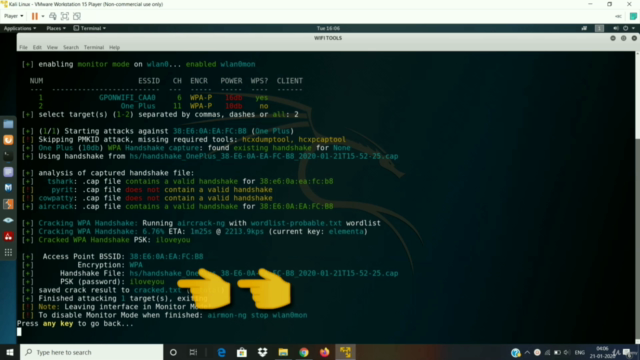The image size is (640, 360).
Task: Click the volume icon in Kali top panel
Action: tap(616, 28)
